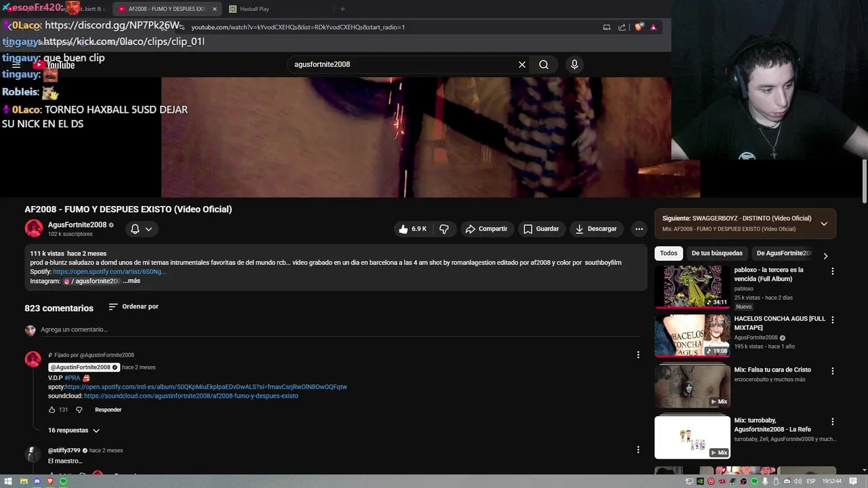The image size is (868, 488).
Task: Open options for turrobaby La Refe mix
Action: point(833,422)
